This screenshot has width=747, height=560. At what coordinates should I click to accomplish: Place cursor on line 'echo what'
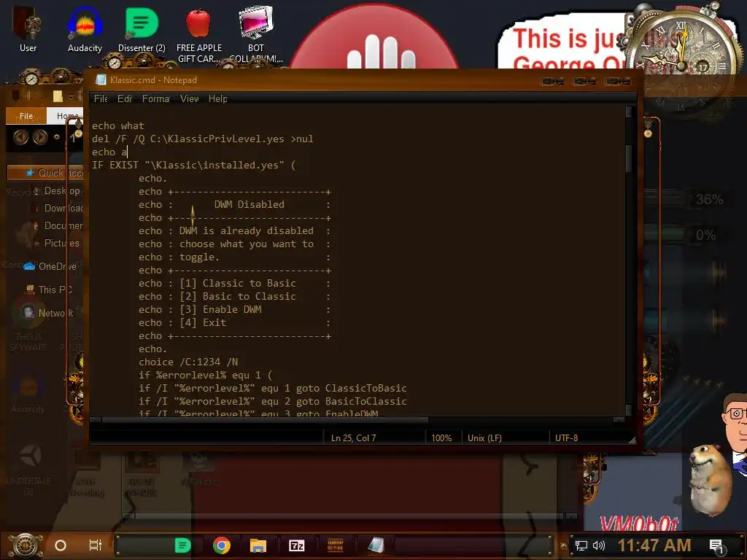pyautogui.click(x=117, y=125)
